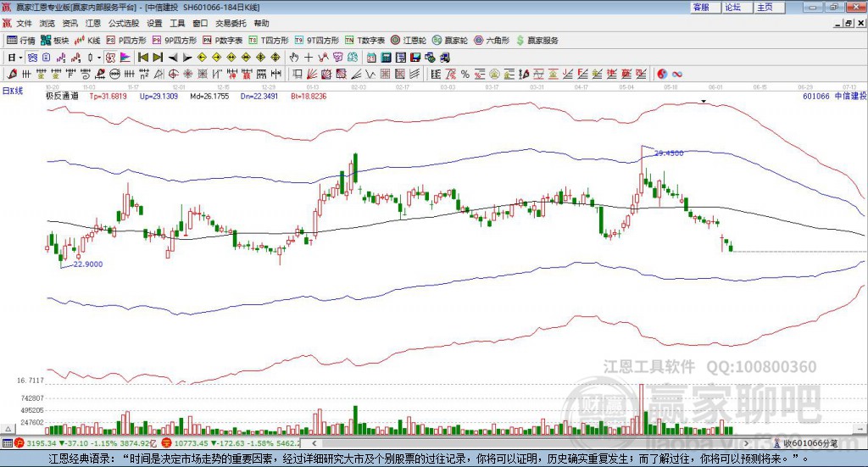The image size is (868, 467).
Task: Select the n² square tool
Action: pyautogui.click(x=144, y=74)
